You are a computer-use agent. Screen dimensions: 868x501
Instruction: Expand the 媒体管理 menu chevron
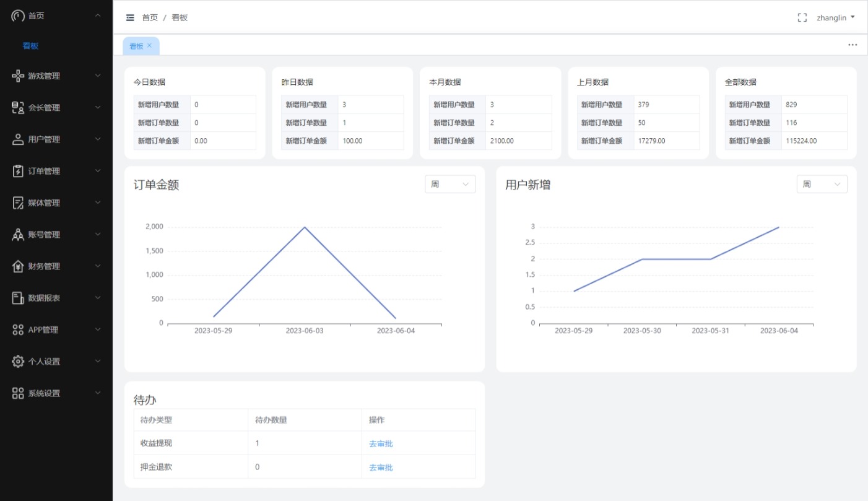coord(98,203)
